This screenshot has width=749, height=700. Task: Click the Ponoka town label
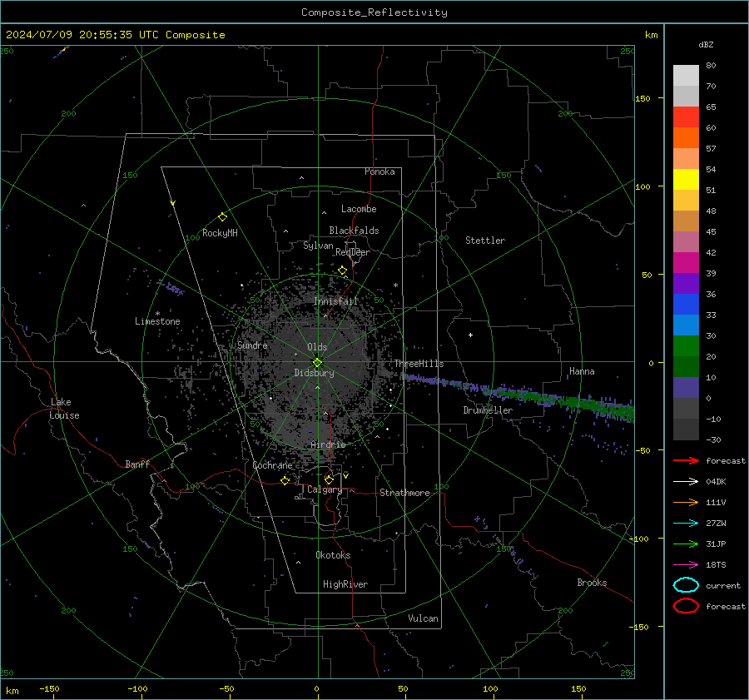coord(379,171)
